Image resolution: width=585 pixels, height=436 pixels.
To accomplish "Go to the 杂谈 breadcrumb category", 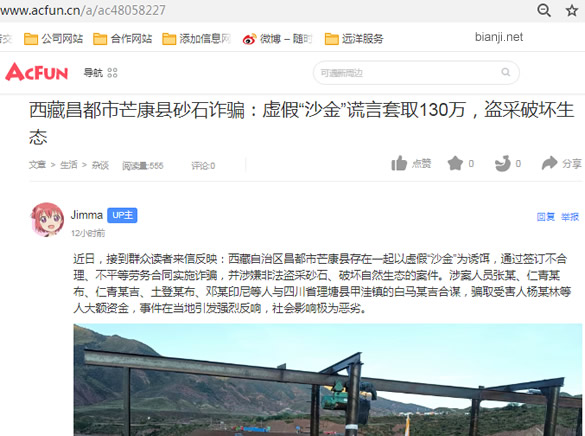I will (x=100, y=165).
